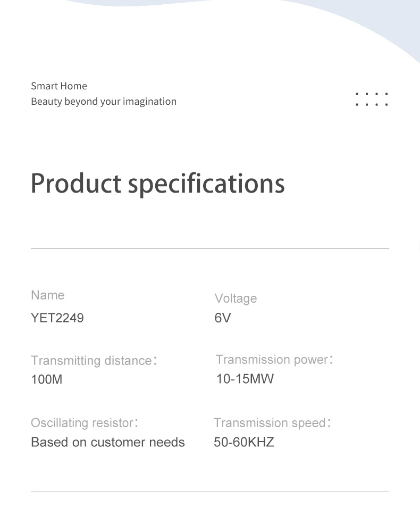
Task: Select the 6V voltage value
Action: (x=223, y=318)
